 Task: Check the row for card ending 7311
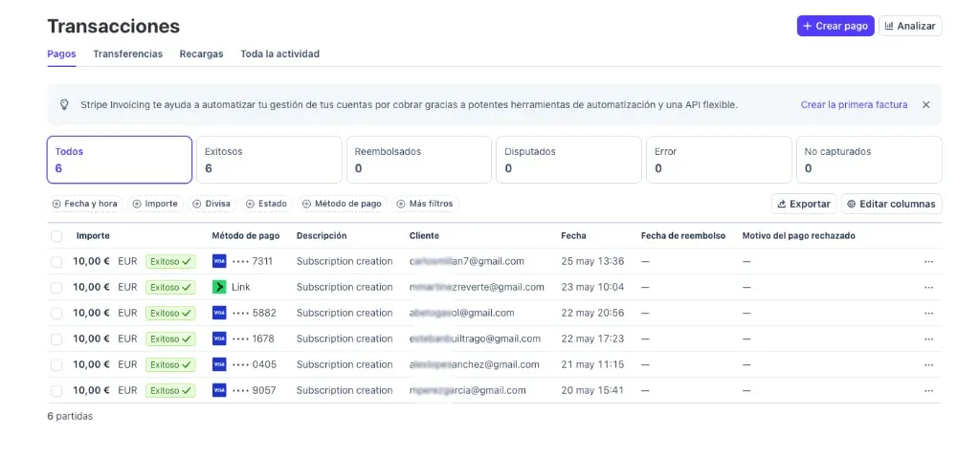[56, 262]
